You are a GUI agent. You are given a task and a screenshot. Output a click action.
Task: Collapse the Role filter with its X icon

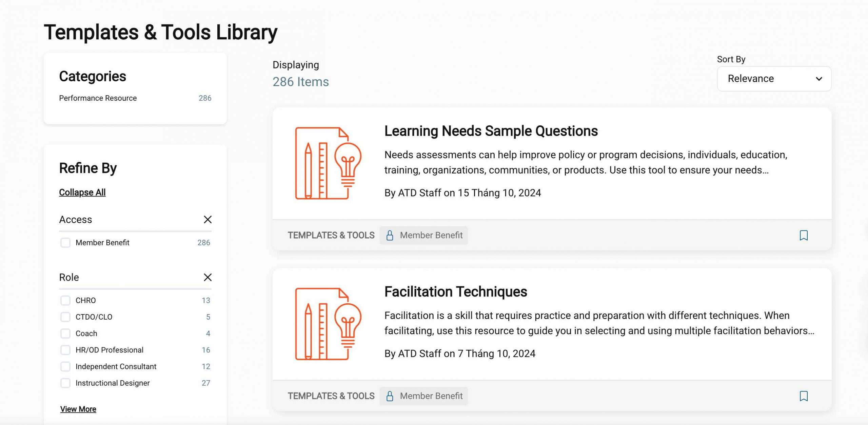pos(208,277)
